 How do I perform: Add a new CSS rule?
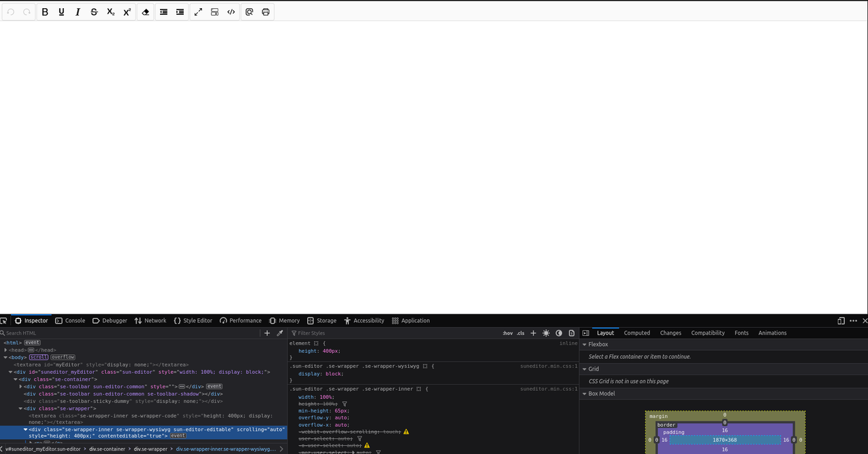pos(533,333)
